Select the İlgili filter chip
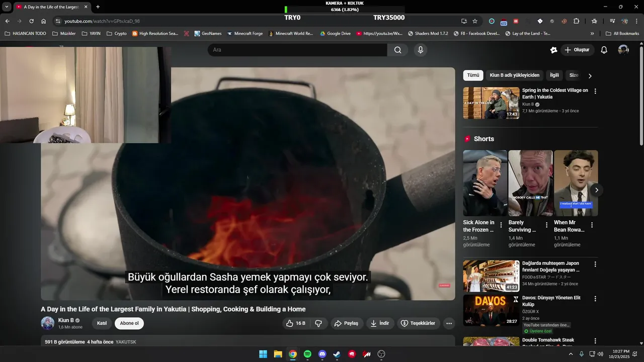Viewport: 644px width, 362px height. click(554, 75)
